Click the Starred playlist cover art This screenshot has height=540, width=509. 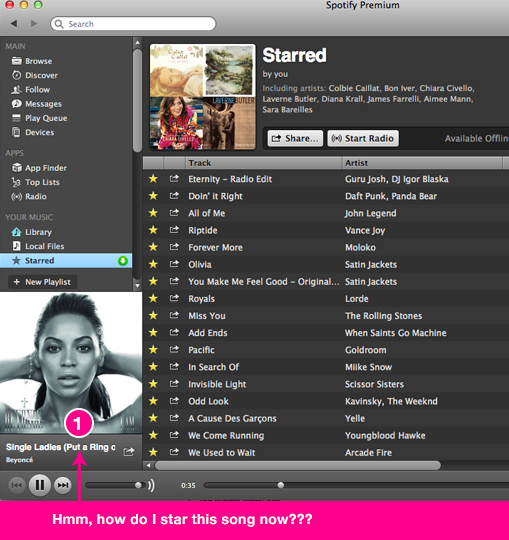pyautogui.click(x=203, y=97)
